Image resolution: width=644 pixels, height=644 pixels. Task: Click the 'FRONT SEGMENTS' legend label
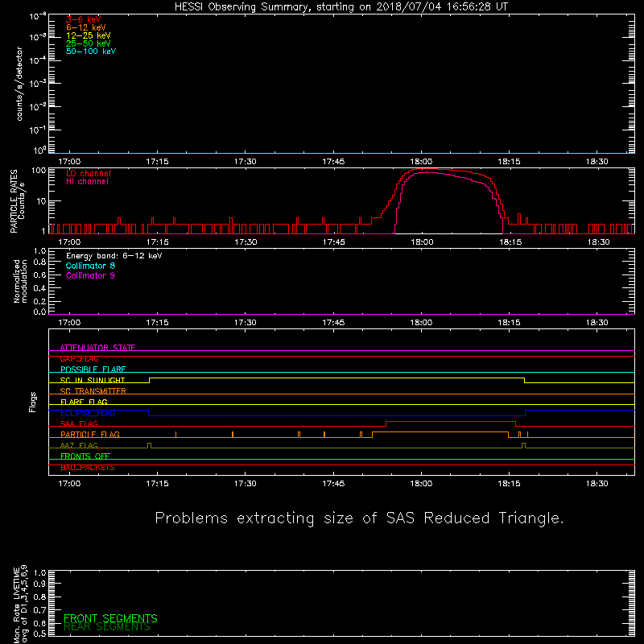pos(110,618)
